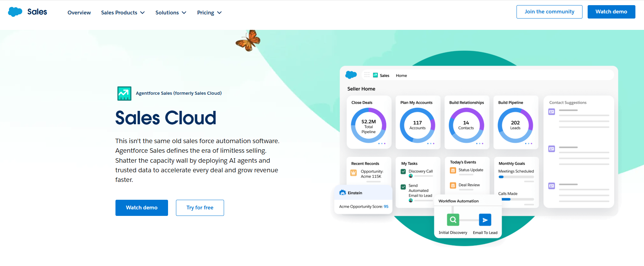Click the second contact card icon in Contact Suggestions
The height and width of the screenshot is (266, 644).
tap(552, 149)
